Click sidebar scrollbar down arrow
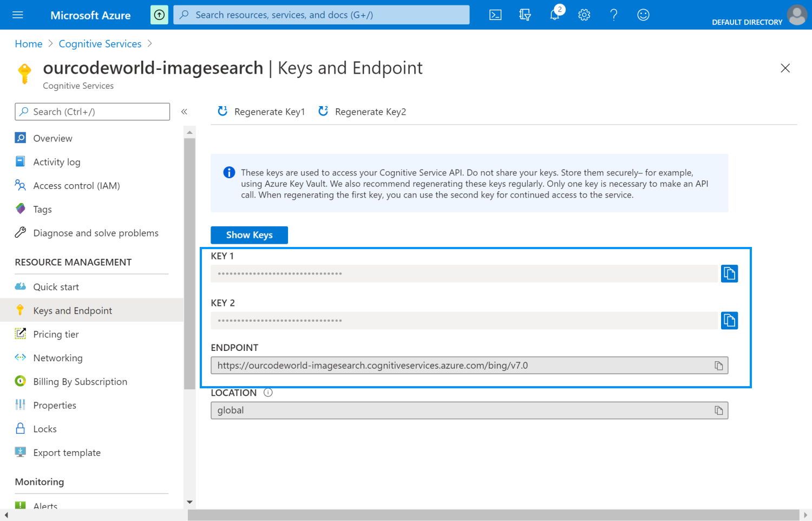Screen dimensions: 812x521 pyautogui.click(x=189, y=502)
